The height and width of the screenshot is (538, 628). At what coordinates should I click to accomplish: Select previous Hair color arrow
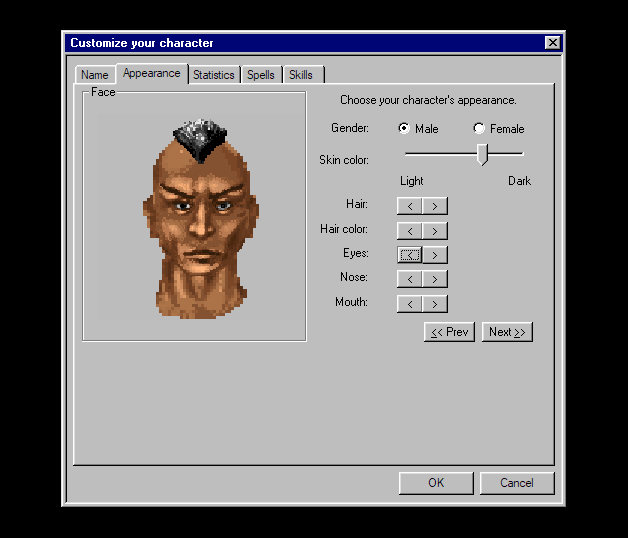[409, 231]
